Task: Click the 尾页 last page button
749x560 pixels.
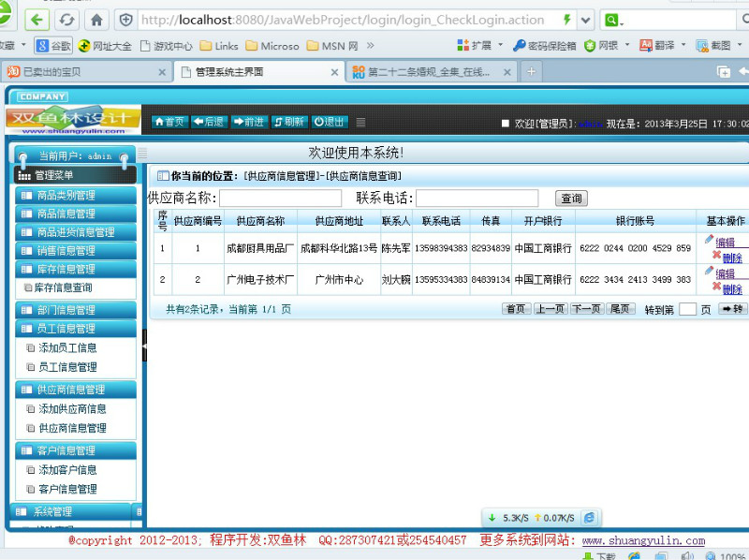Action: (x=620, y=309)
